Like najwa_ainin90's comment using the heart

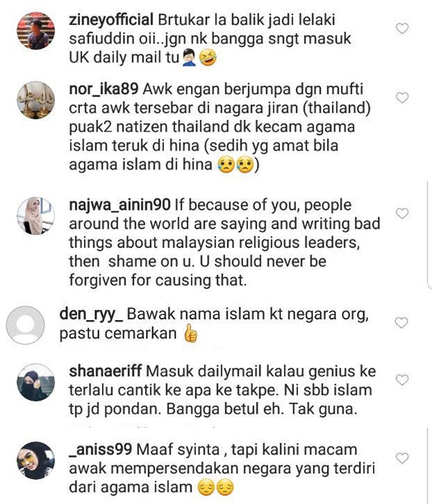(x=402, y=213)
